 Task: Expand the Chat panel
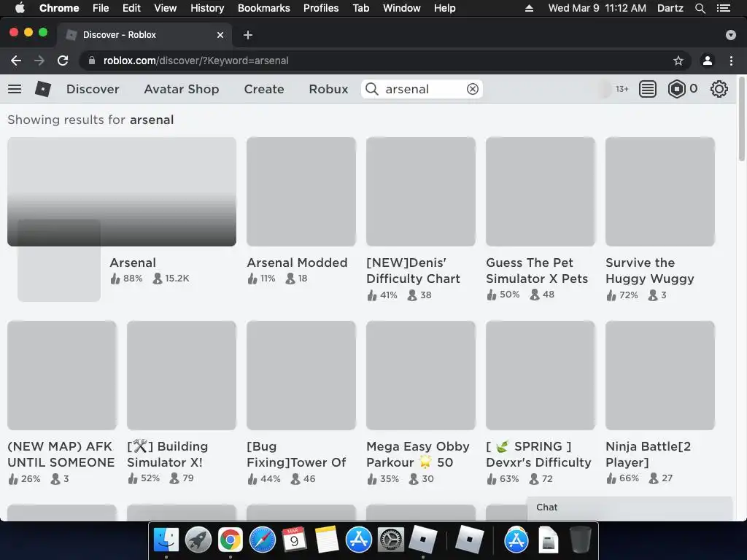point(630,507)
